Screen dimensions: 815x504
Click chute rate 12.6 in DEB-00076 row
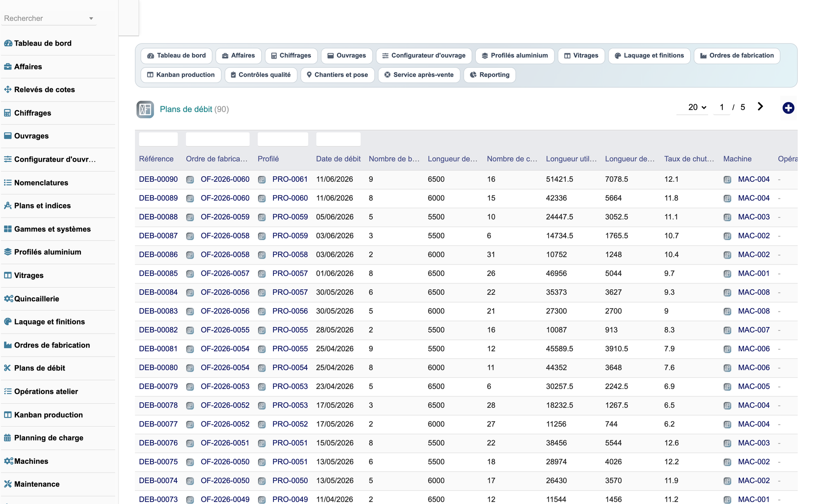click(x=671, y=443)
